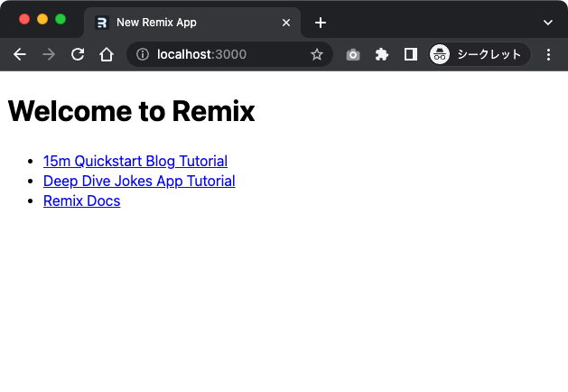Click the camera extension icon
The height and width of the screenshot is (392, 568).
pyautogui.click(x=353, y=54)
